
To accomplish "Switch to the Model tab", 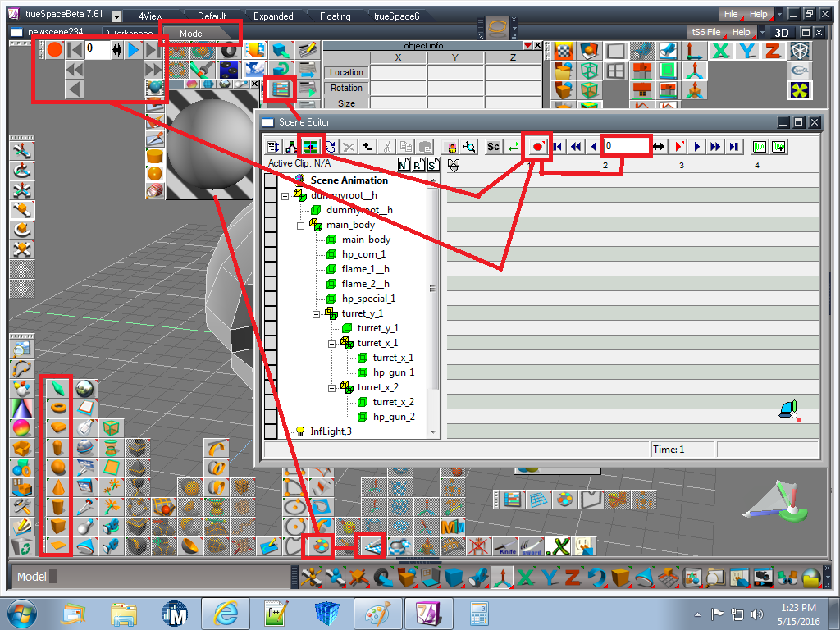I will tap(191, 33).
